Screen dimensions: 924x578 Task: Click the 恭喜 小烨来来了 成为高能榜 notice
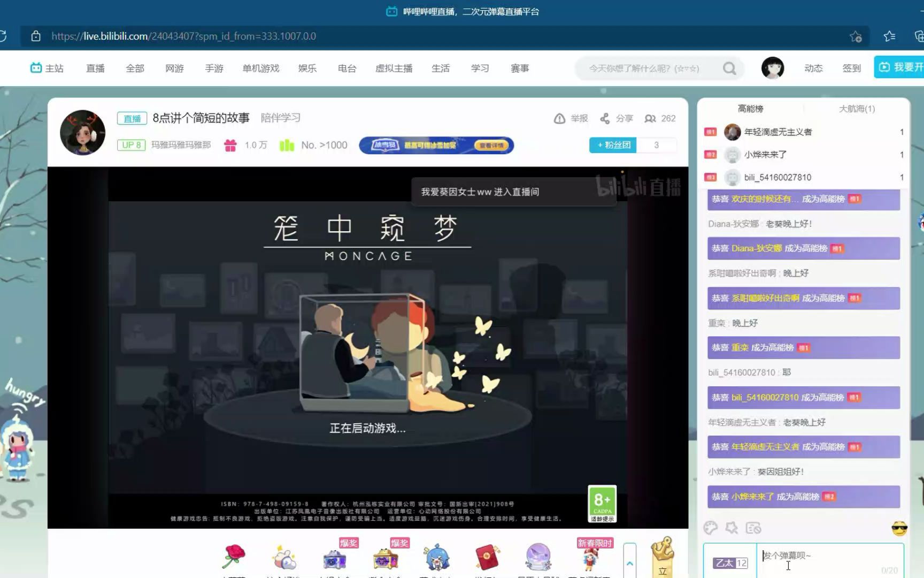[x=804, y=497]
